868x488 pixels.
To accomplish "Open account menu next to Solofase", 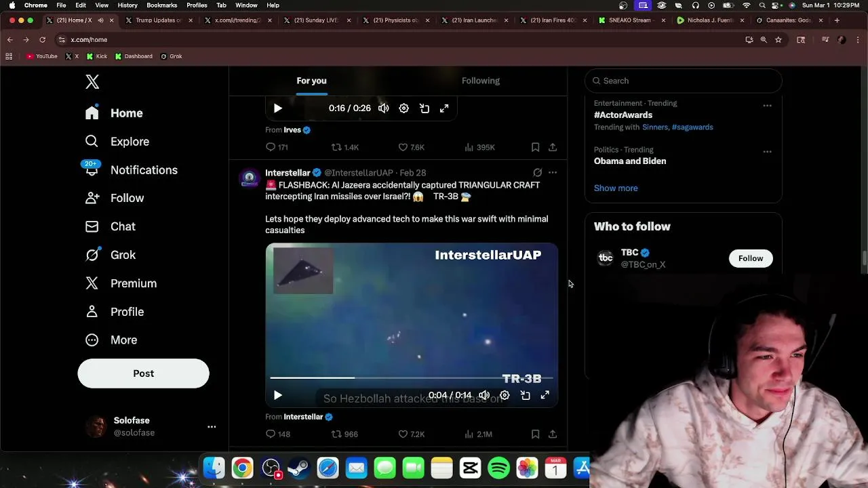I will point(212,426).
